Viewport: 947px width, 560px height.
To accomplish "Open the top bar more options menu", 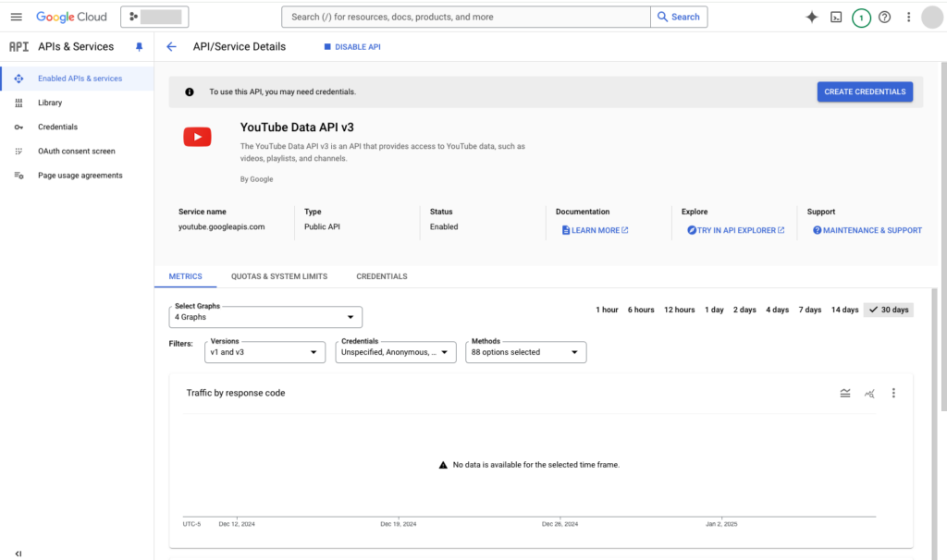I will click(x=908, y=17).
